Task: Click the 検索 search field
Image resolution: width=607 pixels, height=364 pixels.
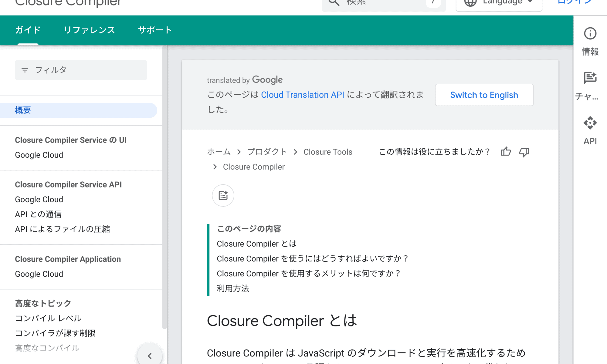Action: (384, 4)
